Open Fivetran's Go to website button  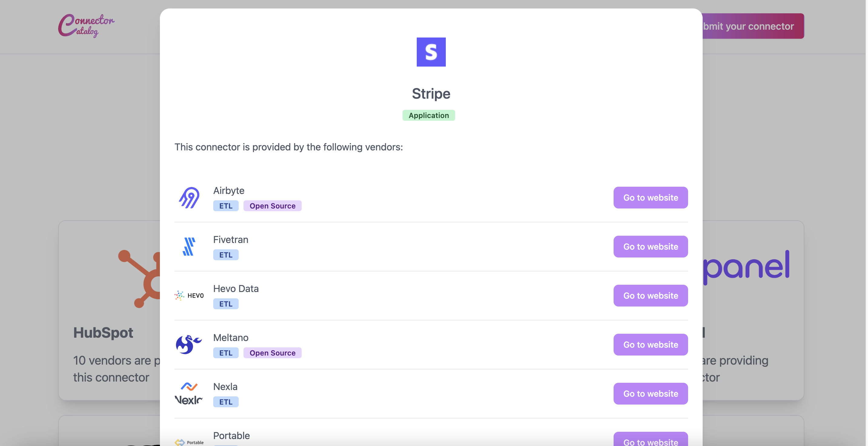[x=650, y=246]
